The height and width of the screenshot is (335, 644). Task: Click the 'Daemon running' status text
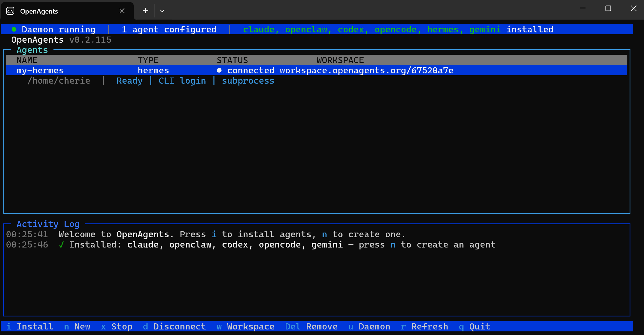58,29
